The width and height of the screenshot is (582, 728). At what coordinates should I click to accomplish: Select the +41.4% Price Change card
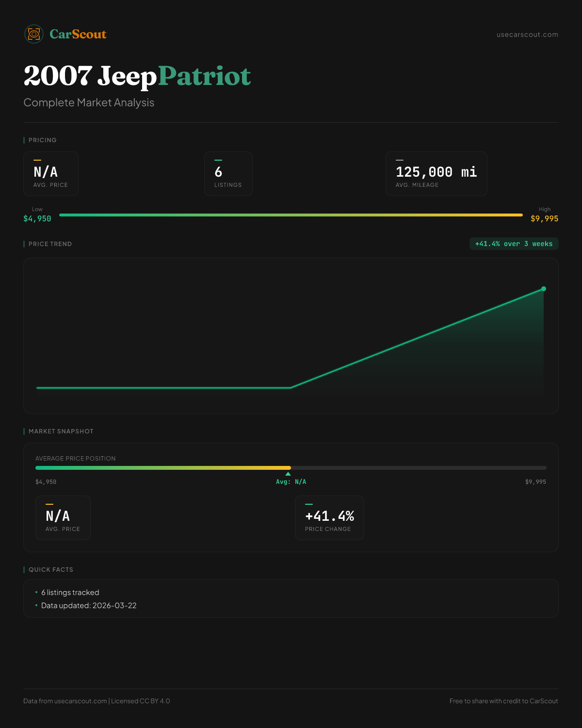pyautogui.click(x=329, y=518)
